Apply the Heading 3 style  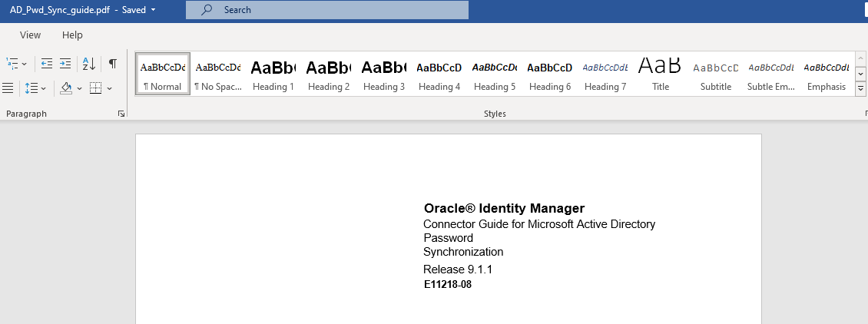(x=384, y=74)
